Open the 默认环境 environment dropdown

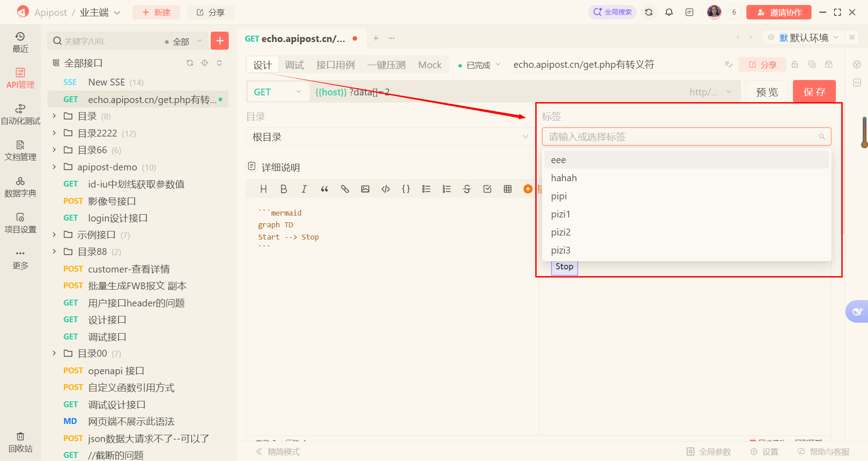pos(803,38)
